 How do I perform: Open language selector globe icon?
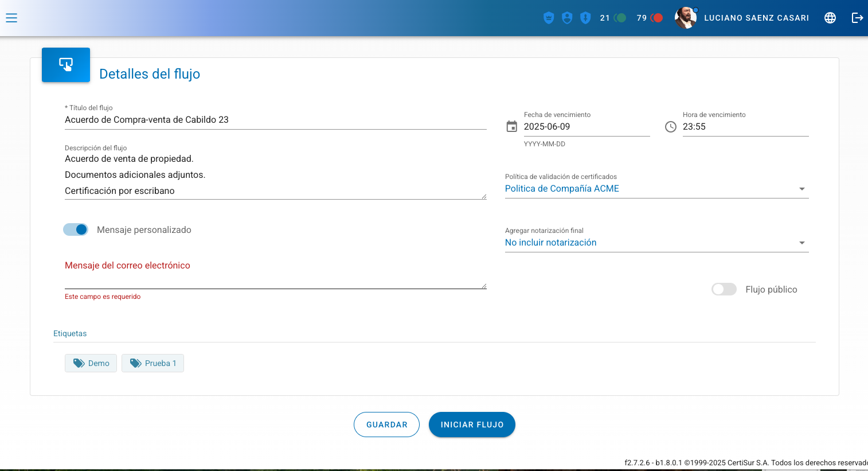click(x=830, y=18)
